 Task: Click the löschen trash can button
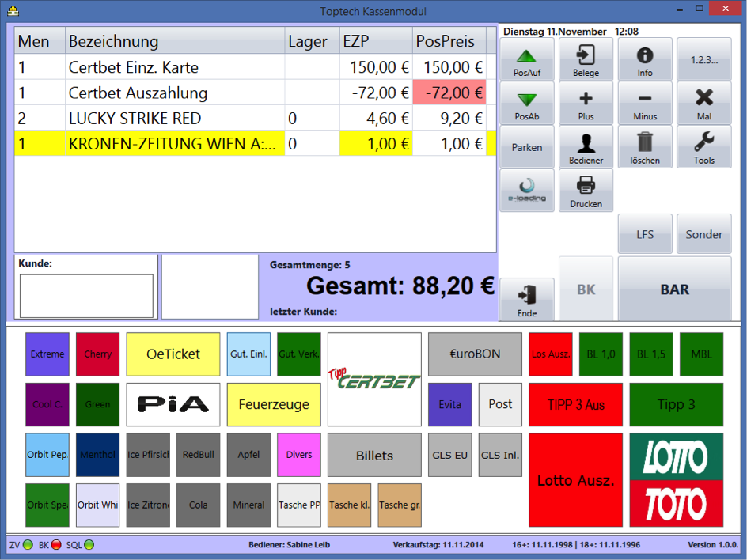point(645,146)
